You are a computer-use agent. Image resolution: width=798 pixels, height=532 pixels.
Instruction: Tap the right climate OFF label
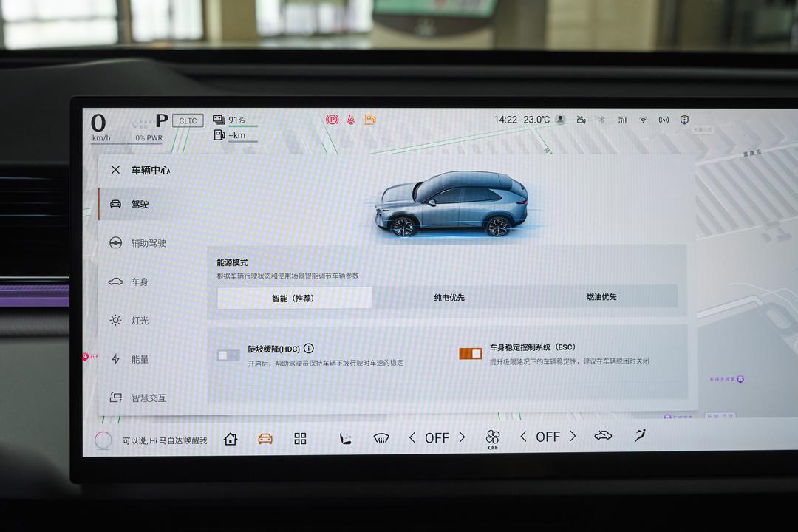(548, 437)
